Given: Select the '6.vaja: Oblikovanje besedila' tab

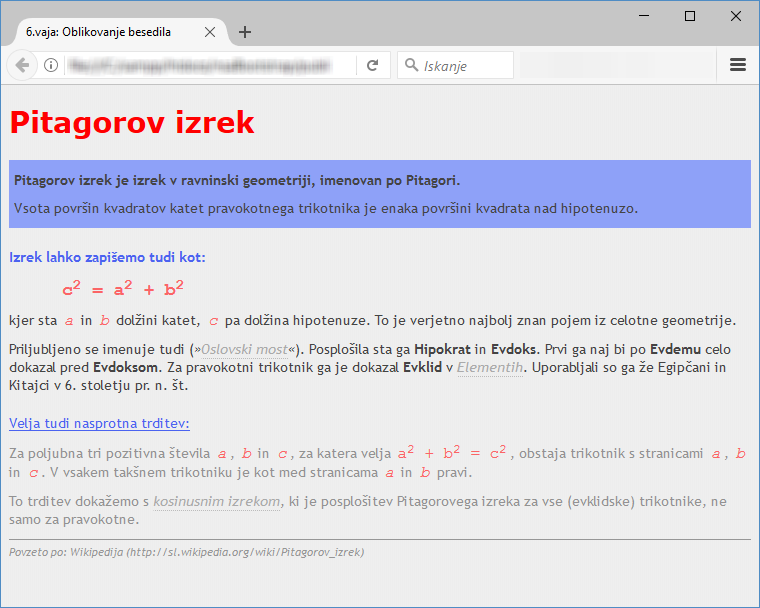Looking at the screenshot, I should tap(121, 32).
